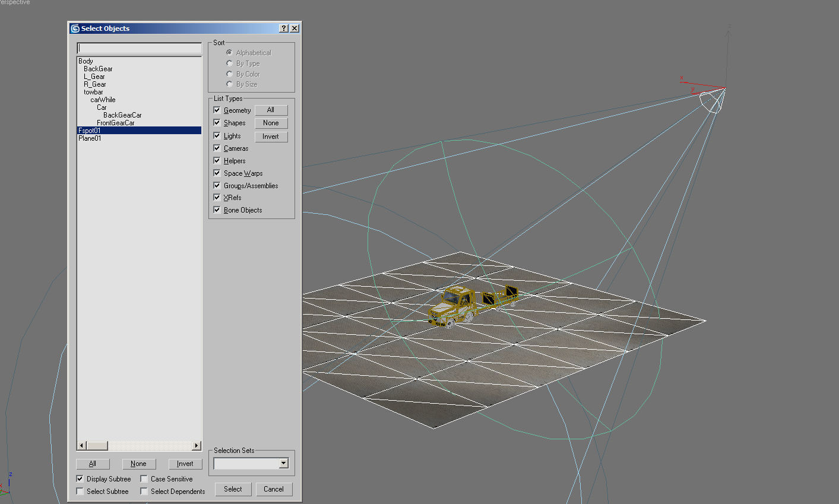
Task: Toggle XRefs list type checkbox
Action: [217, 197]
